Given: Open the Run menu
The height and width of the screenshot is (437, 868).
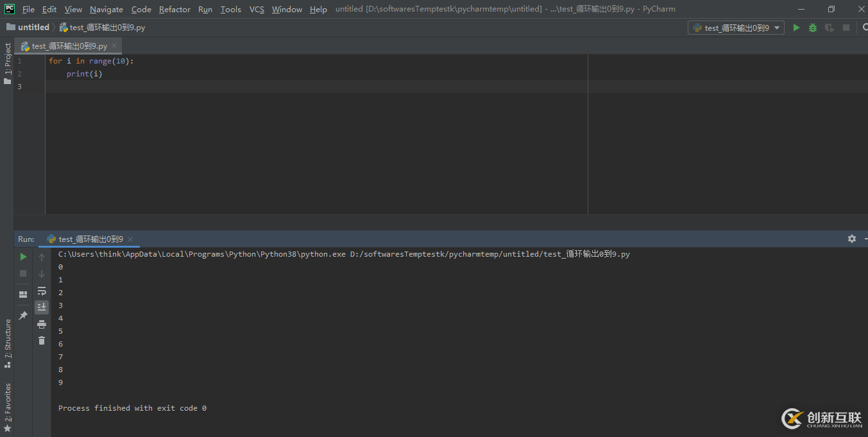Looking at the screenshot, I should click(205, 9).
